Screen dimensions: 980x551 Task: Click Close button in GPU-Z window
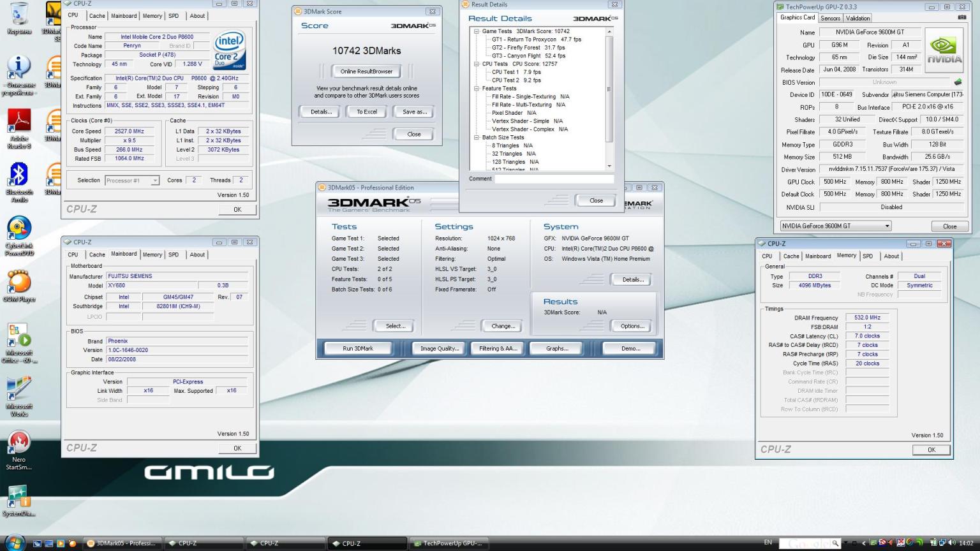pos(950,226)
